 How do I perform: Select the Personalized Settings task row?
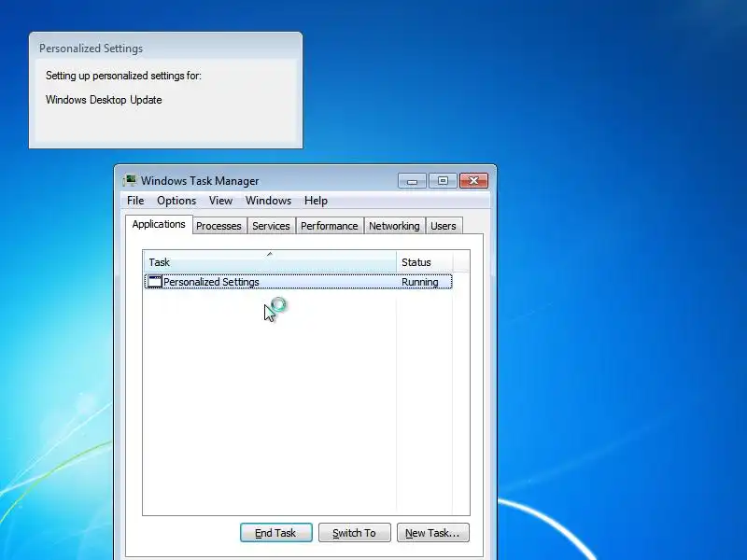click(298, 282)
